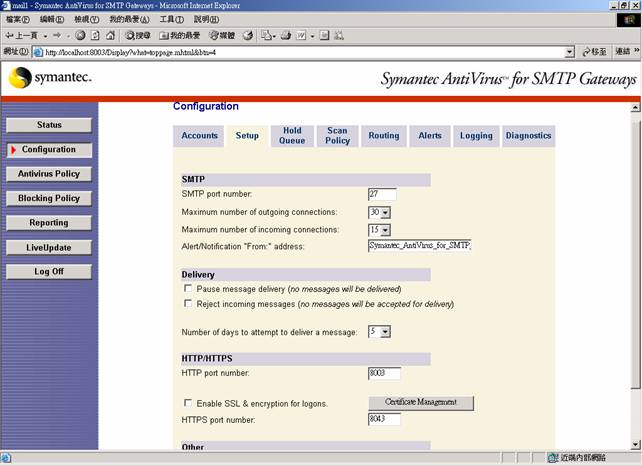The image size is (642, 466).
Task: Open the 我的最愛(A) menu
Action: (x=129, y=19)
